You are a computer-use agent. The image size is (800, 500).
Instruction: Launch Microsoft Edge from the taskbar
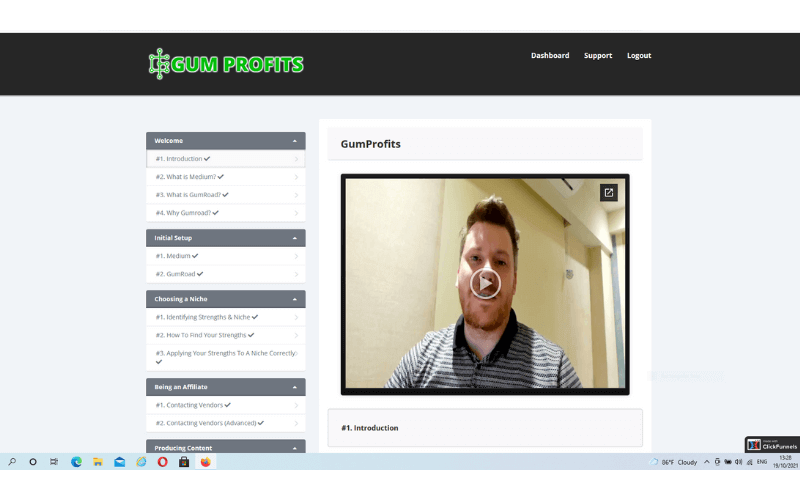pyautogui.click(x=77, y=462)
